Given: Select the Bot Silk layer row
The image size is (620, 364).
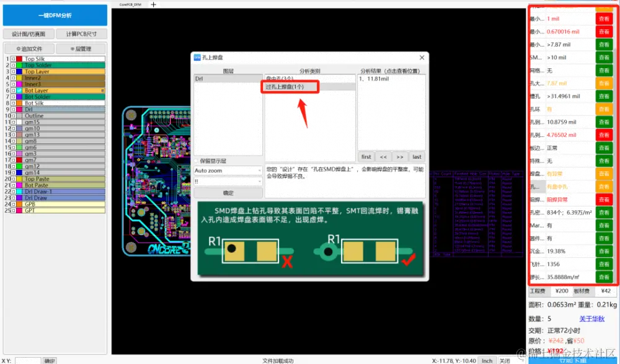Looking at the screenshot, I should pyautogui.click(x=64, y=103).
